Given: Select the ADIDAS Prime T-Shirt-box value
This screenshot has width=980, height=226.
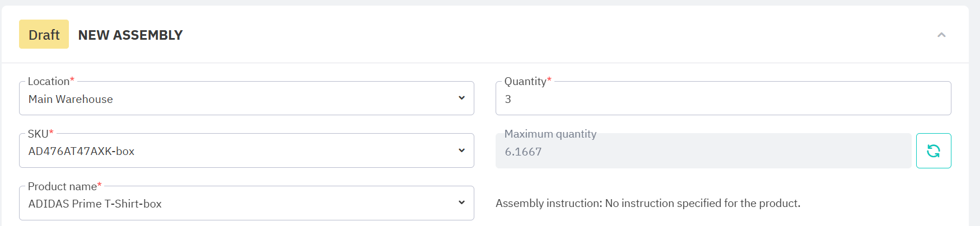Looking at the screenshot, I should click(x=95, y=204).
